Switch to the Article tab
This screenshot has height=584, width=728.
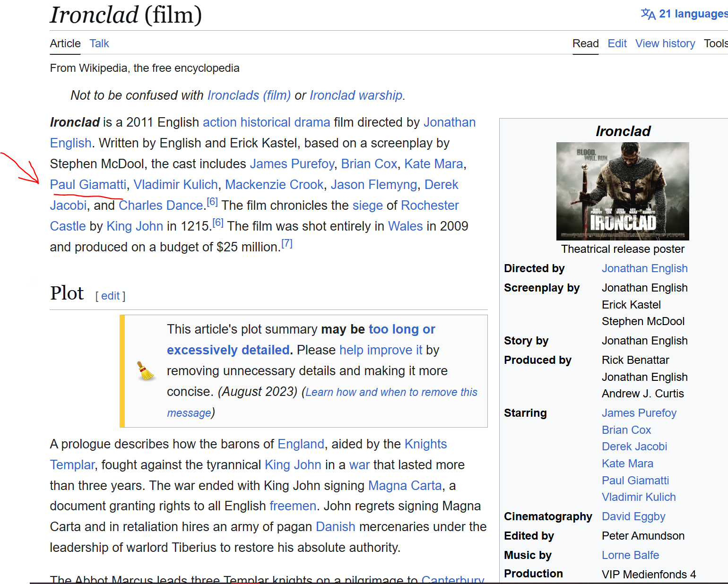tap(65, 43)
